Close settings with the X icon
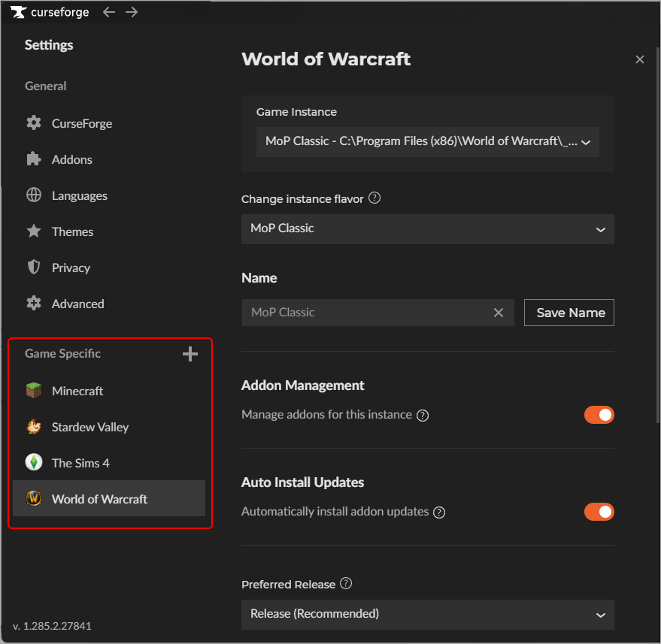The width and height of the screenshot is (661, 644). [x=639, y=60]
